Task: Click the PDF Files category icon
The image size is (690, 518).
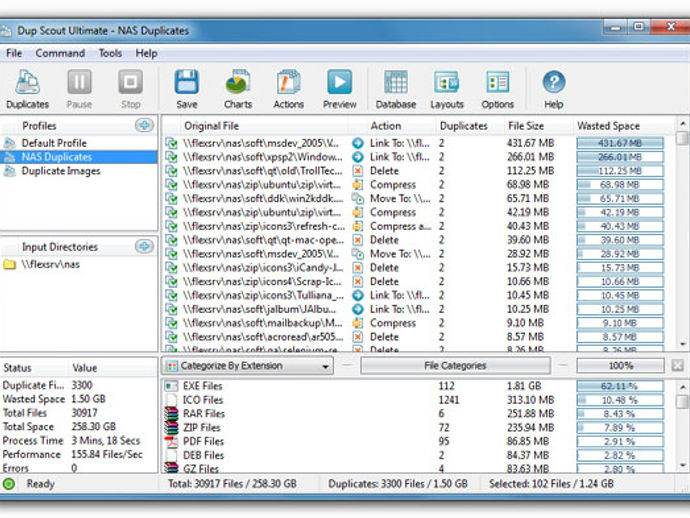Action: click(171, 441)
